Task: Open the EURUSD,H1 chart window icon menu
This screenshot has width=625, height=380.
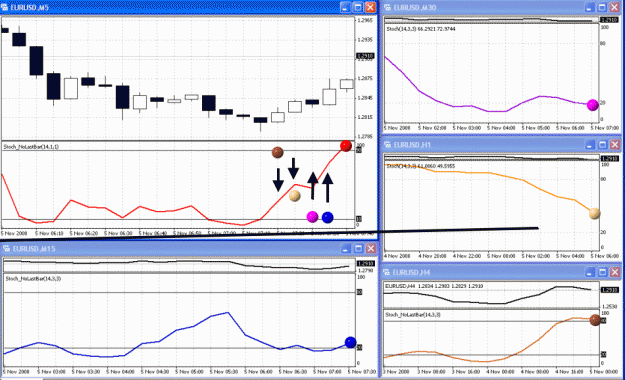Action: click(x=387, y=144)
